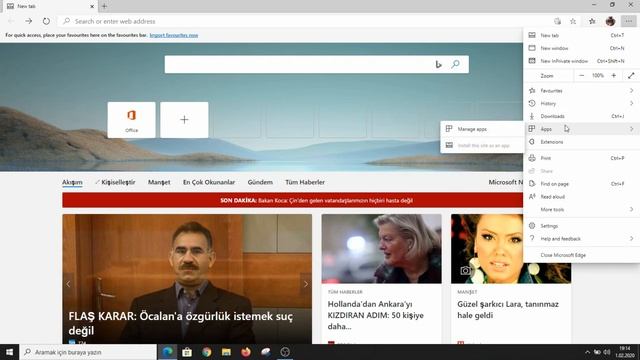Open a New InPrivate window
The image size is (640, 360).
click(x=582, y=61)
